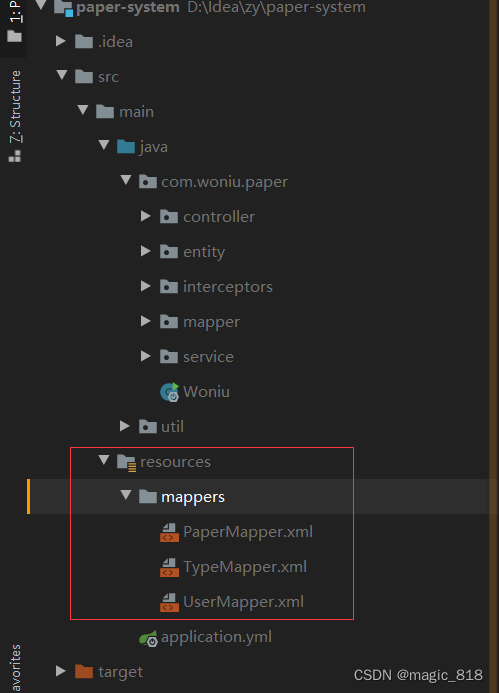Select the util package
This screenshot has width=499, height=693.
click(172, 426)
